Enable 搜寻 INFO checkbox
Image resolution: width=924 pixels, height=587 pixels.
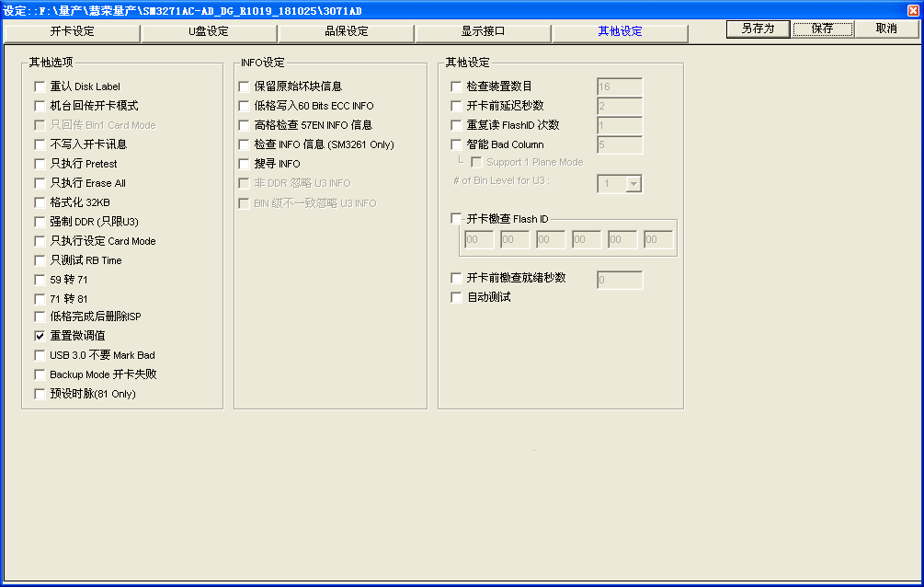click(245, 164)
